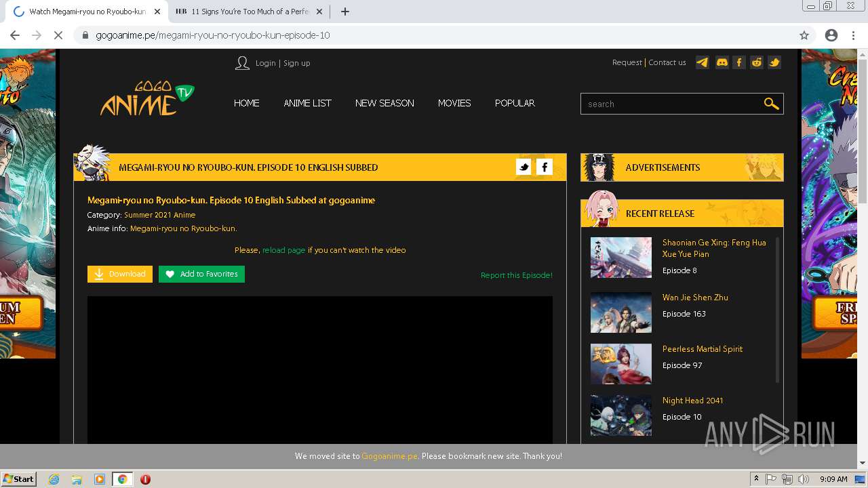The height and width of the screenshot is (488, 868).
Task: Stop loading the page
Action: (x=58, y=35)
